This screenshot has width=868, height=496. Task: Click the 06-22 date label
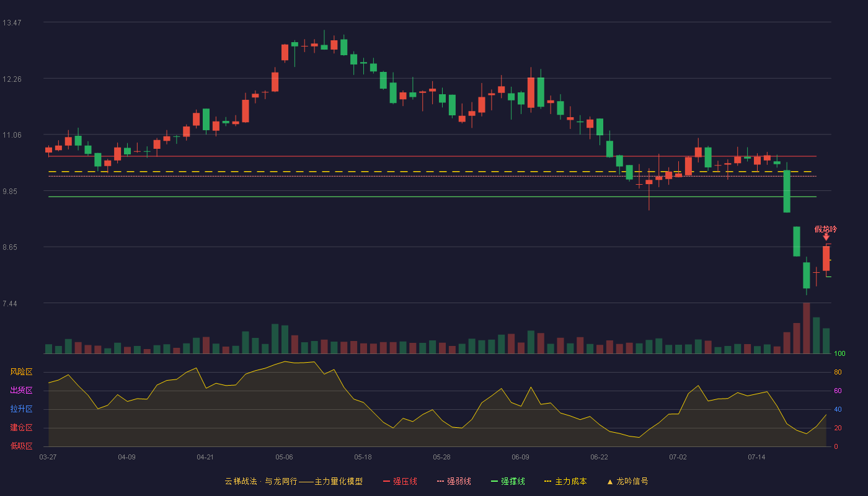(x=599, y=457)
